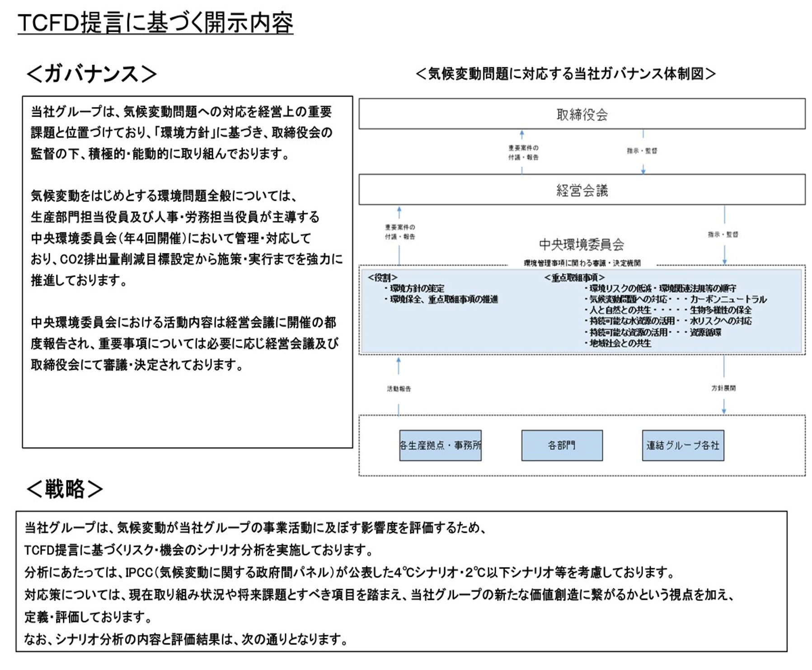
Task: Select the 経営会議 box
Action: pyautogui.click(x=582, y=190)
